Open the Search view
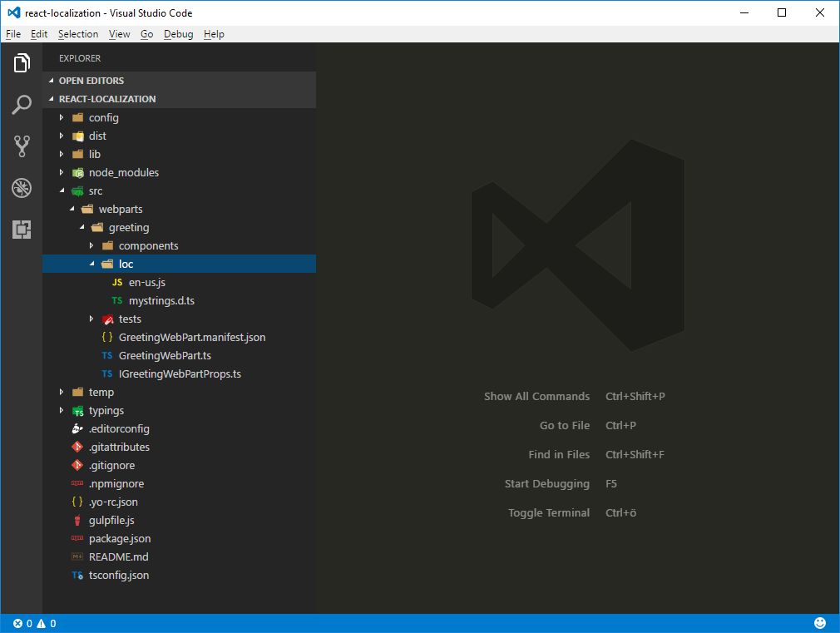This screenshot has height=633, width=840. 22,104
